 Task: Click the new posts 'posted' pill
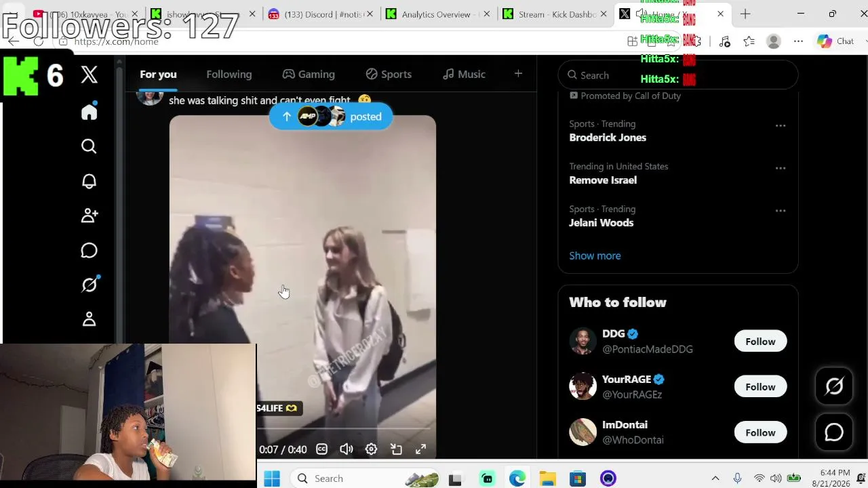click(331, 117)
